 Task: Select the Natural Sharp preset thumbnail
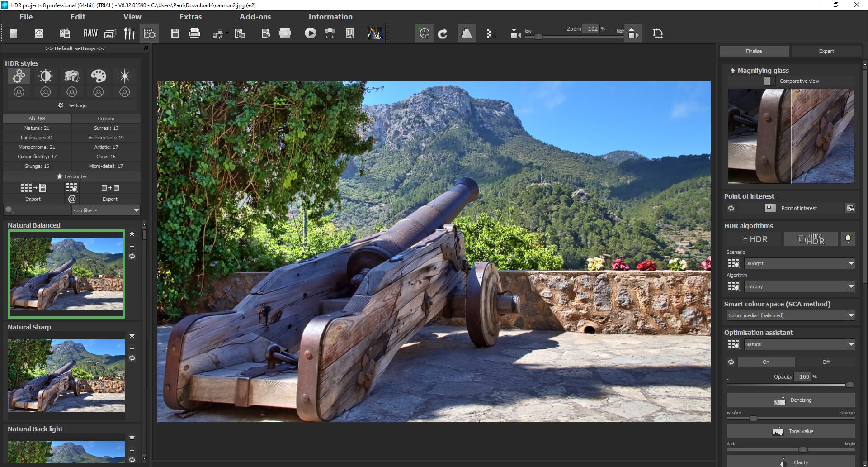66,376
